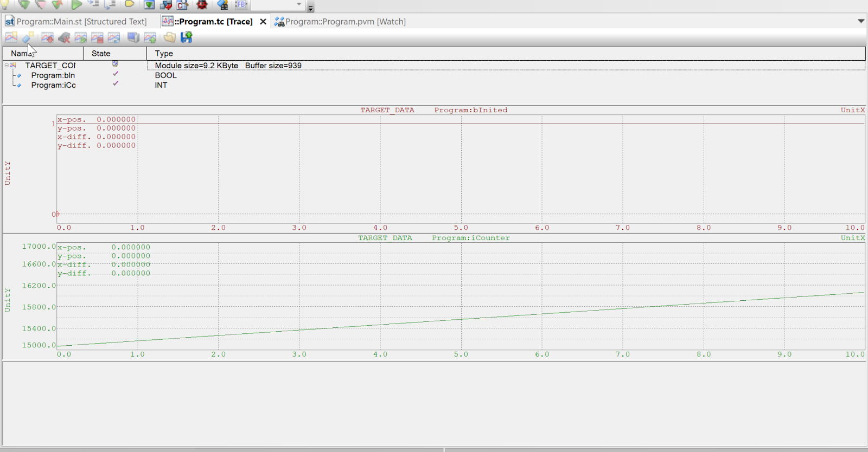Click the Step Into icon in top toolbar
Screen dimensions: 868x452
[93, 4]
